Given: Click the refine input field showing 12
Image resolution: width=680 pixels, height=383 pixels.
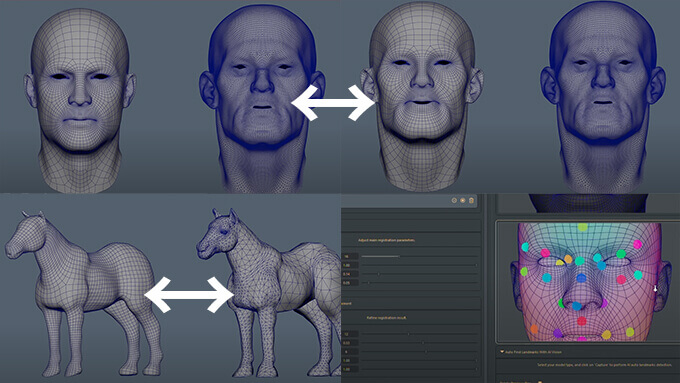Looking at the screenshot, I should coord(350,334).
